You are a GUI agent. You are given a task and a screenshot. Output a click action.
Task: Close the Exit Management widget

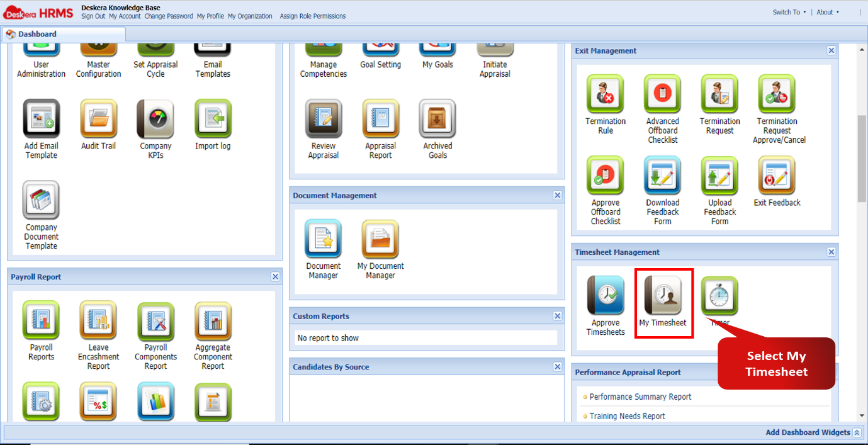pyautogui.click(x=831, y=50)
